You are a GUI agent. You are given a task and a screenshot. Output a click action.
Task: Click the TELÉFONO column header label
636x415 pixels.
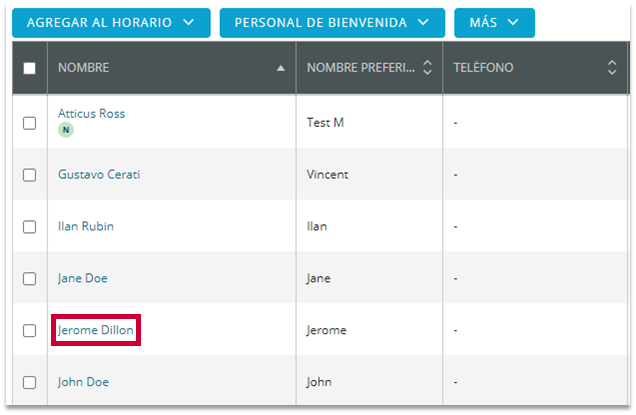483,68
